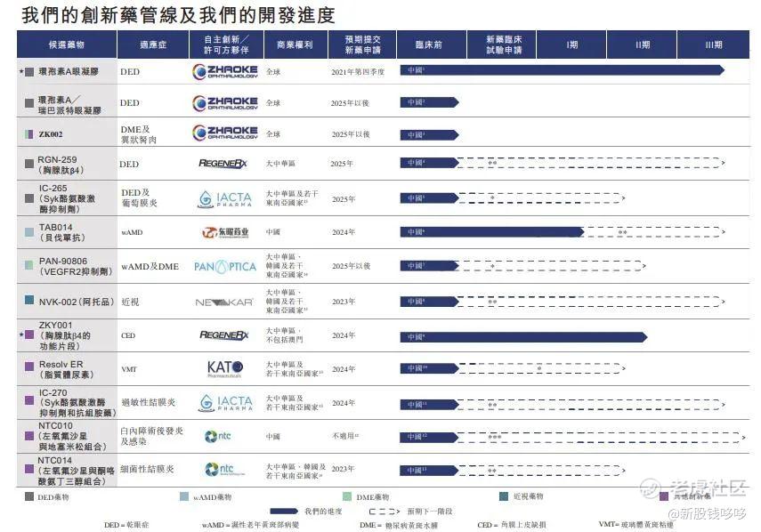The height and width of the screenshot is (532, 761).
Task: Click the 东曜药业 logo in the TAB014 row
Action: pos(225,233)
